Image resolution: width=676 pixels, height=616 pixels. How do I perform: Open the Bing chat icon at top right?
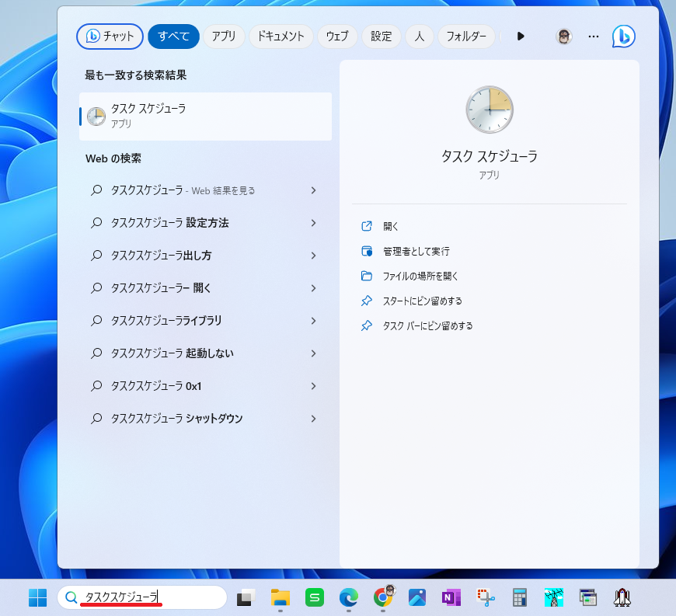[x=623, y=37]
